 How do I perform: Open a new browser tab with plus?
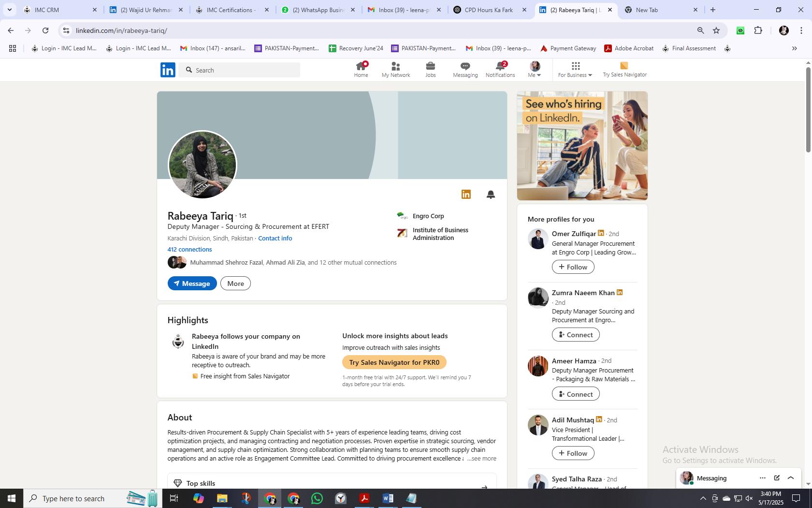[x=712, y=10]
